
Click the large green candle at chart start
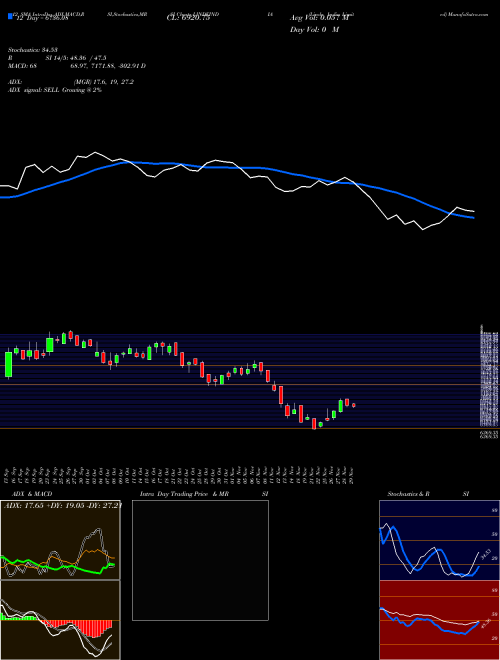point(8,365)
